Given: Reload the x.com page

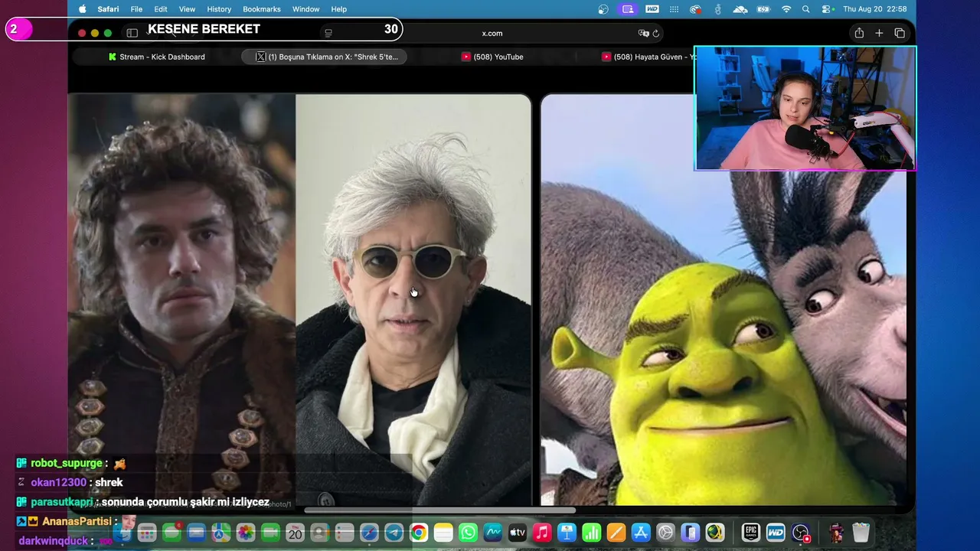Looking at the screenshot, I should coord(656,33).
